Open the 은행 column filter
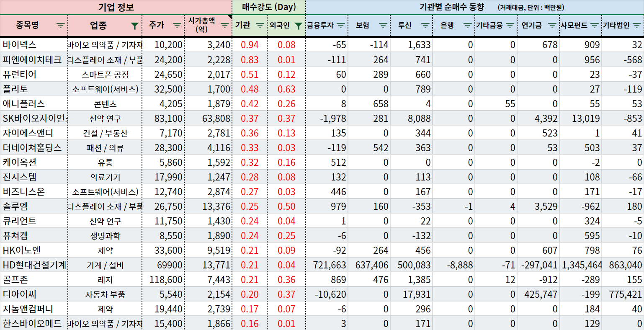Image resolution: width=644 pixels, height=330 pixels. tap(468, 26)
